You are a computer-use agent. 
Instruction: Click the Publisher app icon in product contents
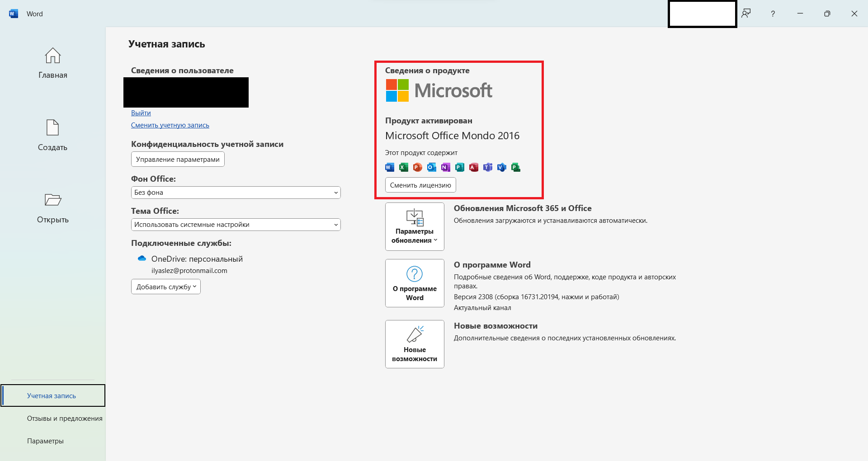point(460,167)
